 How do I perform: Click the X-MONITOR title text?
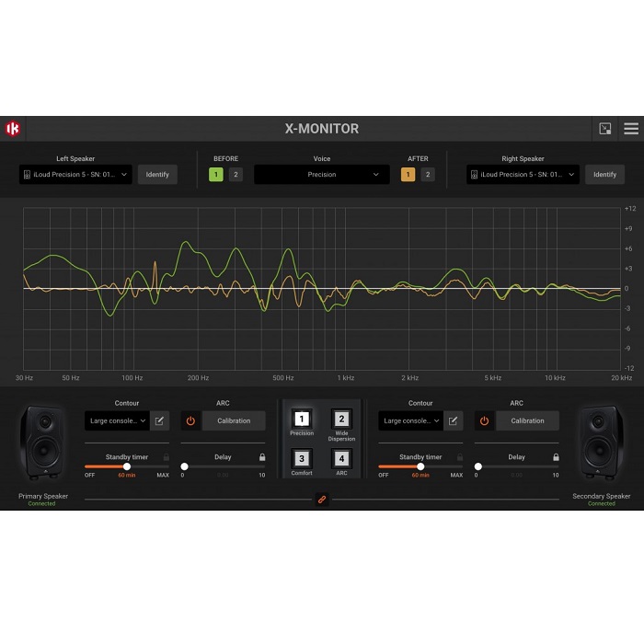tap(322, 129)
